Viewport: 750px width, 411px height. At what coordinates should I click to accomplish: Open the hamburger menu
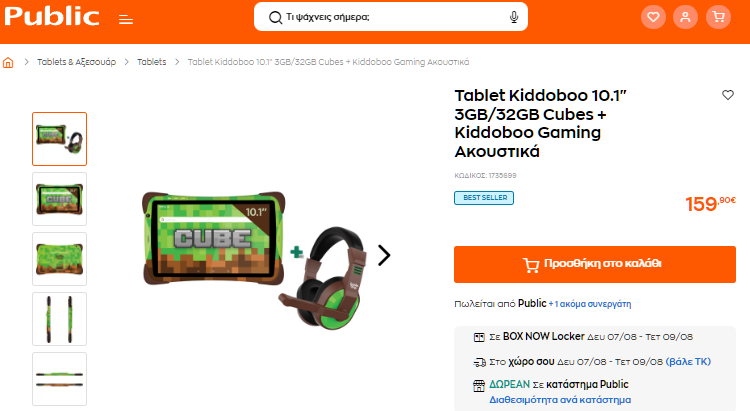point(126,20)
